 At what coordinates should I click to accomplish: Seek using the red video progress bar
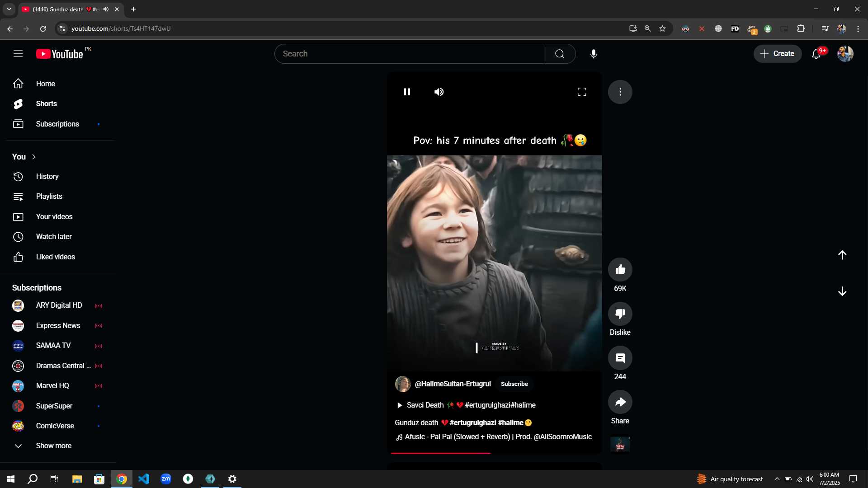point(494,453)
